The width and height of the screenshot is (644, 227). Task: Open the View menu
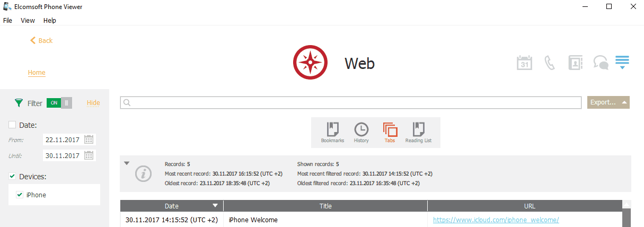pos(28,20)
